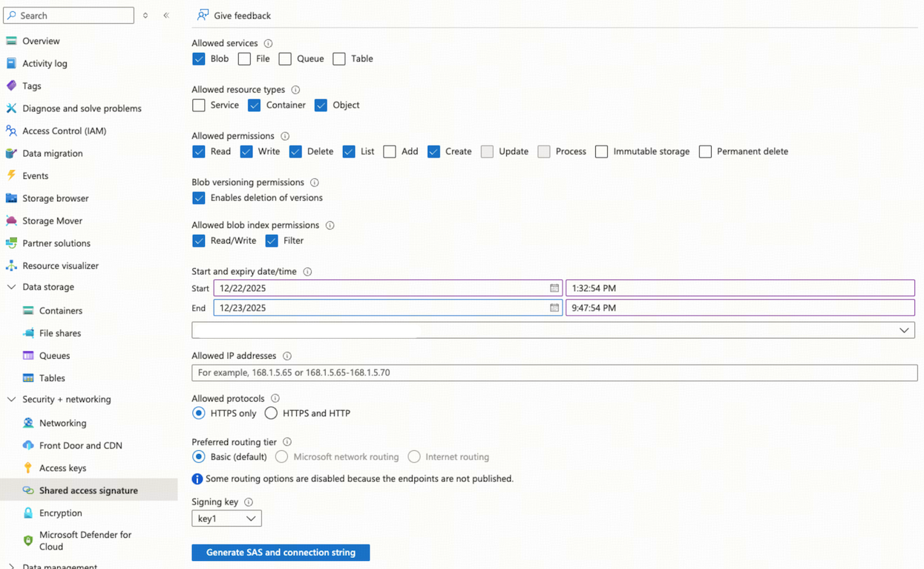Viewport: 924px width, 569px height.
Task: Open the Storage browser icon
Action: 13,198
